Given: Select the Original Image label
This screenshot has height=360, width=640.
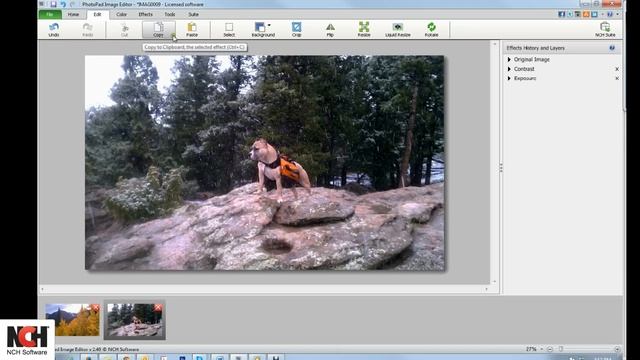Looking at the screenshot, I should pyautogui.click(x=531, y=60).
